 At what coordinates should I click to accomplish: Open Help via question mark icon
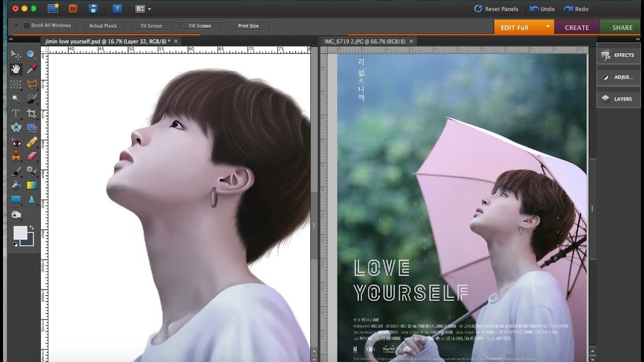point(117,9)
